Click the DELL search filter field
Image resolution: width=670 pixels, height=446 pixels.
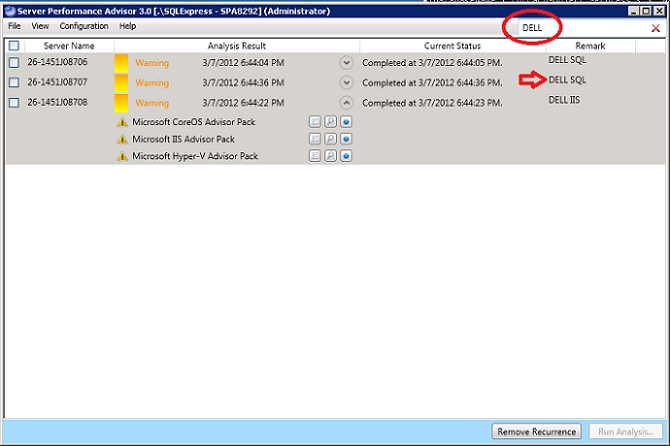(x=583, y=28)
